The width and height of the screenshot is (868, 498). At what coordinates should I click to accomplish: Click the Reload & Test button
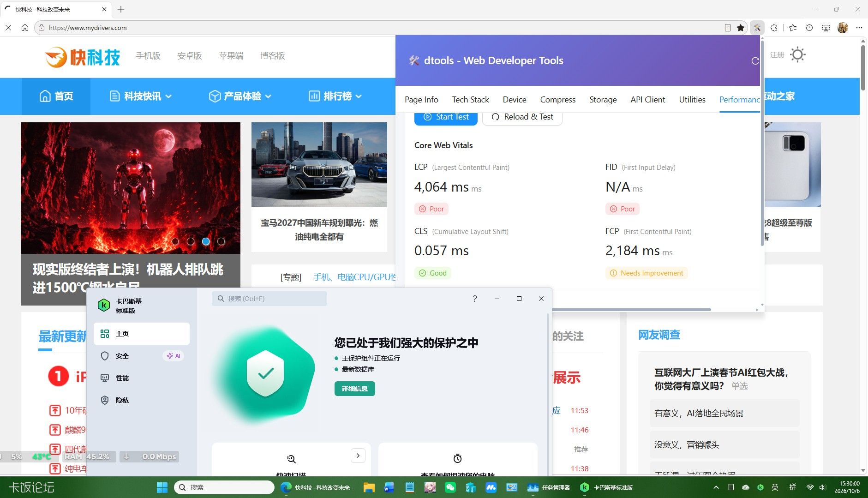(x=522, y=117)
